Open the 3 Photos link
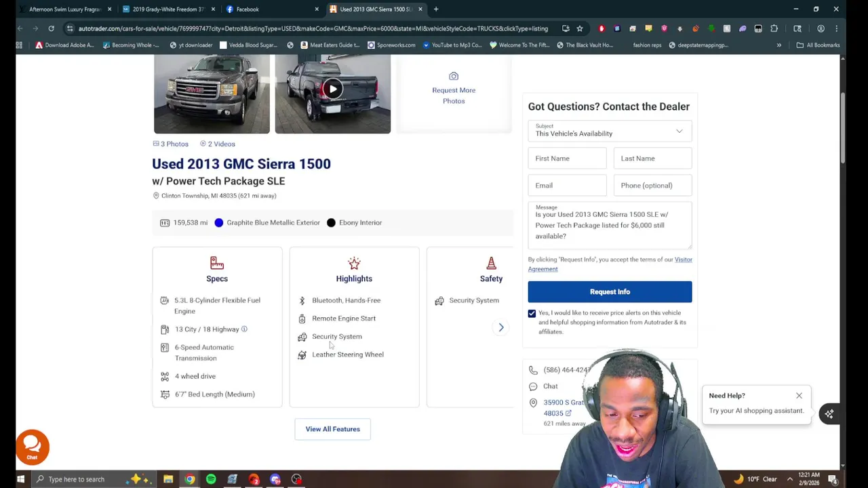 point(170,144)
